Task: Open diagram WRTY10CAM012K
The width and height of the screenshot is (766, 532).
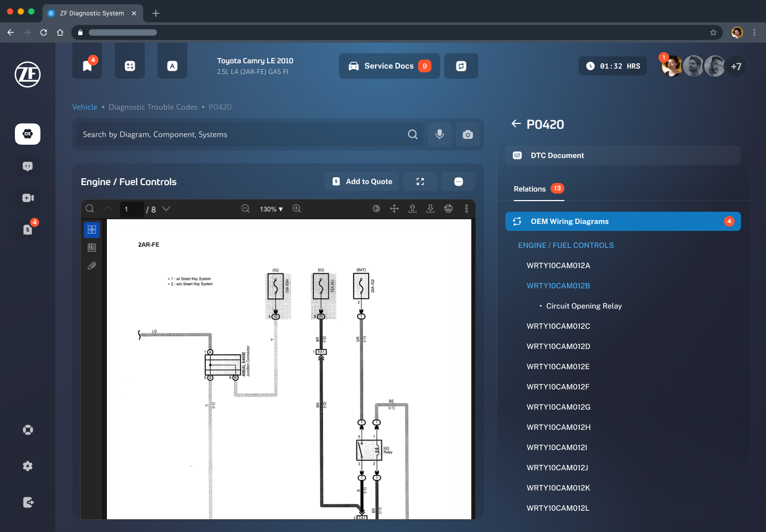Action: point(559,488)
